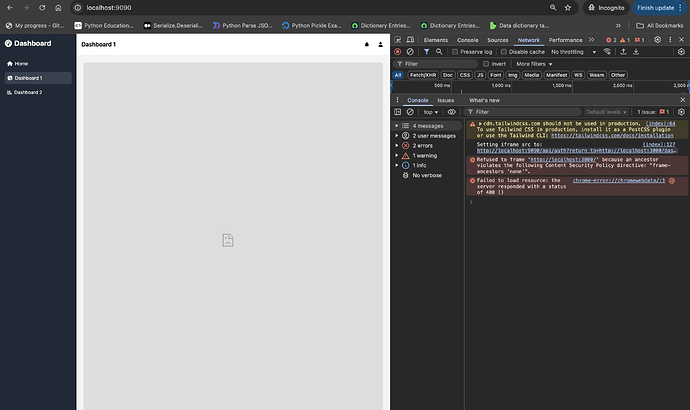Image resolution: width=690 pixels, height=410 pixels.
Task: Open the top context selector dropdown
Action: click(431, 112)
